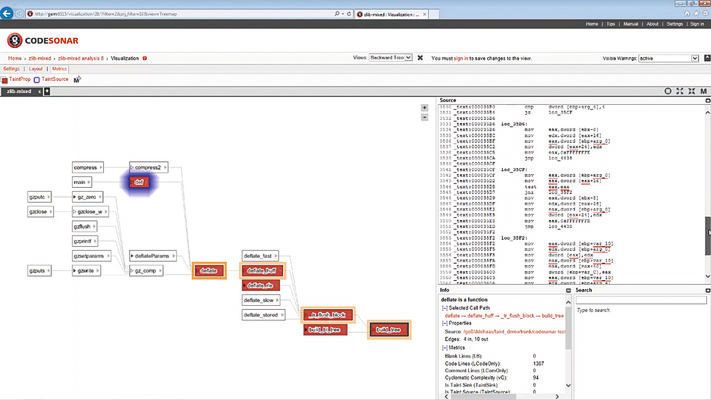
Task: Expand the compress2 node arrow
Action: pos(165,167)
